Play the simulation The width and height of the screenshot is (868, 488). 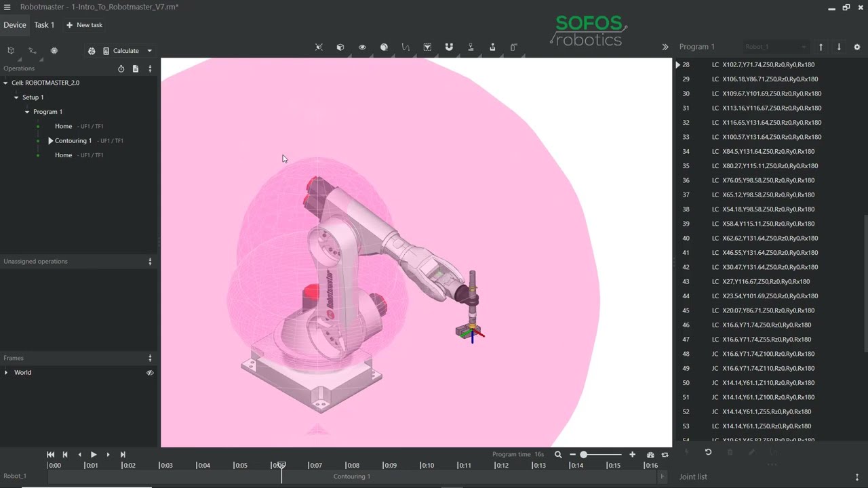tap(94, 455)
